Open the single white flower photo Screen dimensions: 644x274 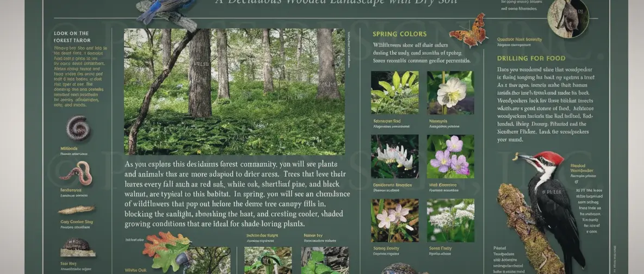pyautogui.click(x=450, y=92)
